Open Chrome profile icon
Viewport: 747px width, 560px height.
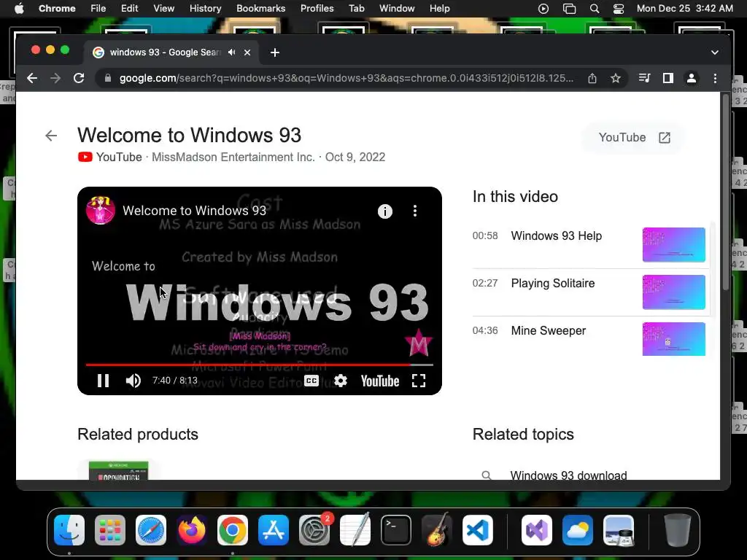[x=692, y=78]
